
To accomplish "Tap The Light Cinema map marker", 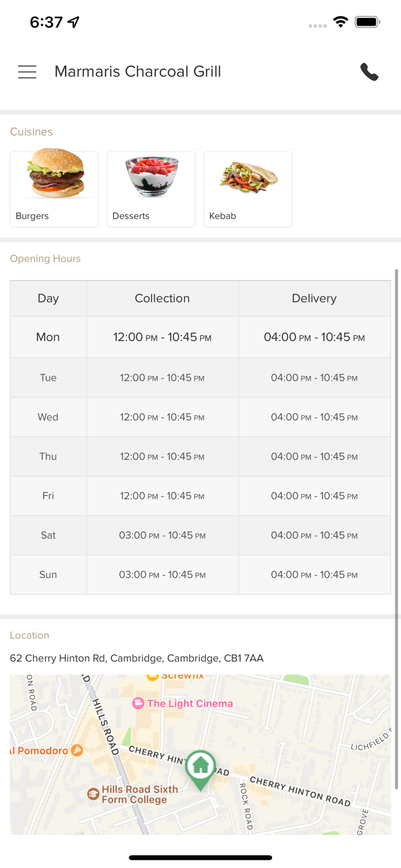I will [138, 704].
